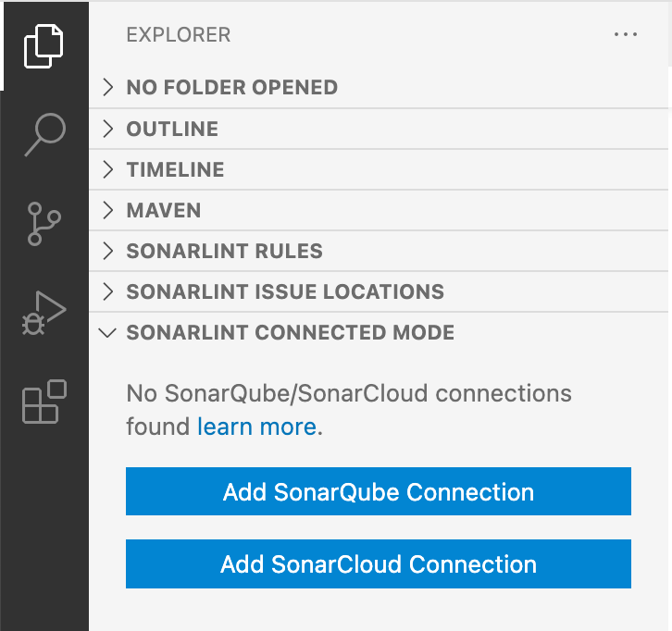
Task: Click Add SonarQube Connection button
Action: point(379,491)
